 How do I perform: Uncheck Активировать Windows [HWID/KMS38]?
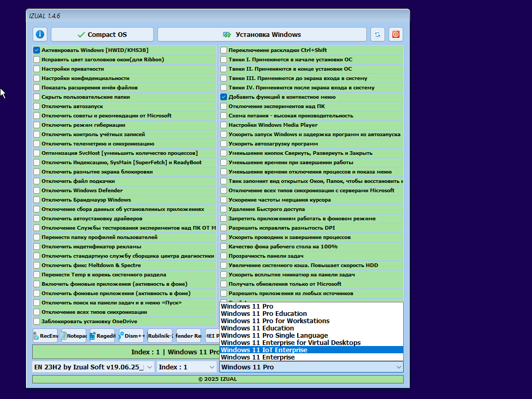click(37, 50)
